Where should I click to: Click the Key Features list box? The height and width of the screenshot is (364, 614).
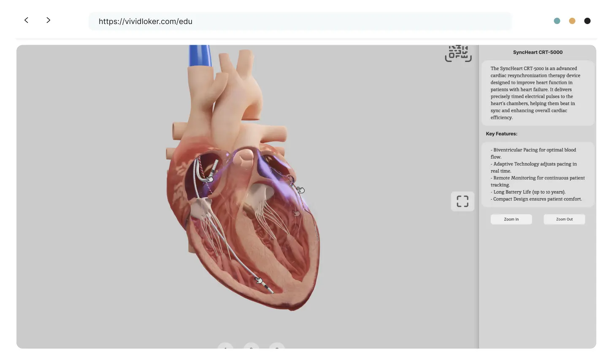[x=538, y=174]
